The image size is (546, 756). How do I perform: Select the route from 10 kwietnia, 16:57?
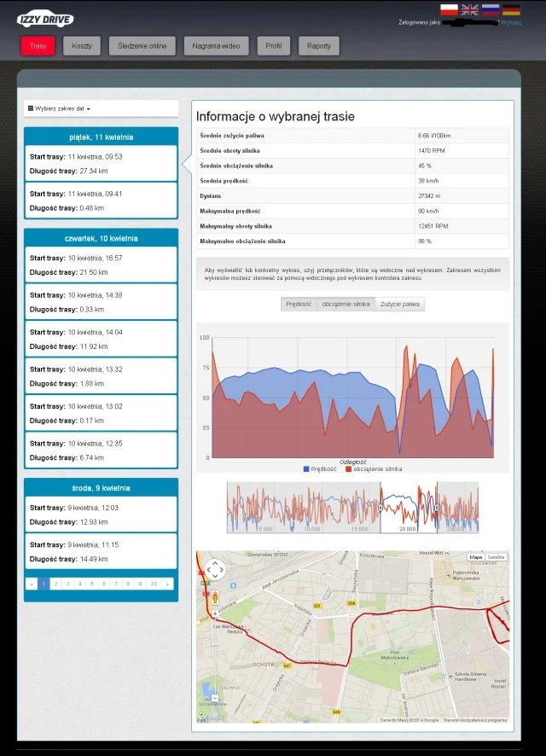point(101,265)
